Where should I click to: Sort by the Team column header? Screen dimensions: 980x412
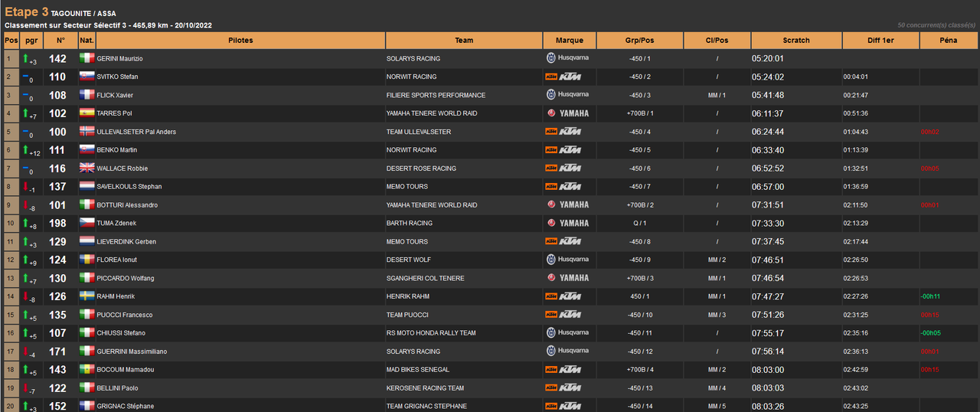coord(464,41)
